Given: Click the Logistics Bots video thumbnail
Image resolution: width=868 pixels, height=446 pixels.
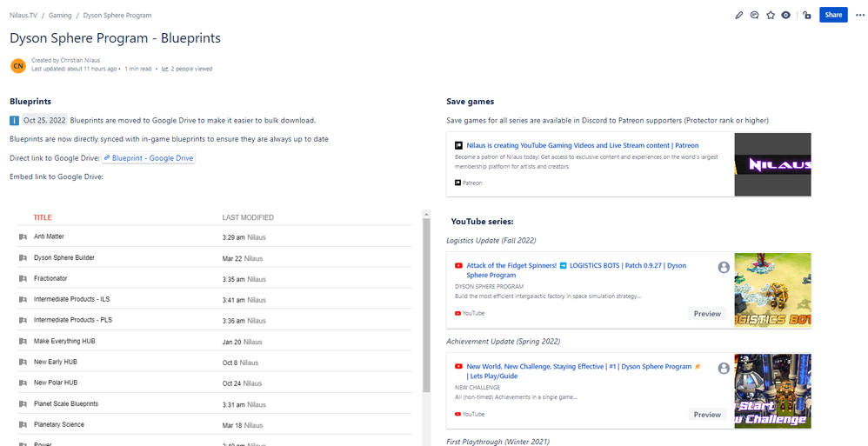Looking at the screenshot, I should point(773,290).
